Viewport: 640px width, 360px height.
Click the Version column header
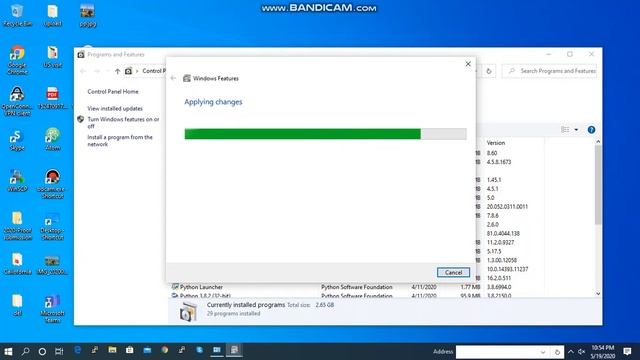496,143
